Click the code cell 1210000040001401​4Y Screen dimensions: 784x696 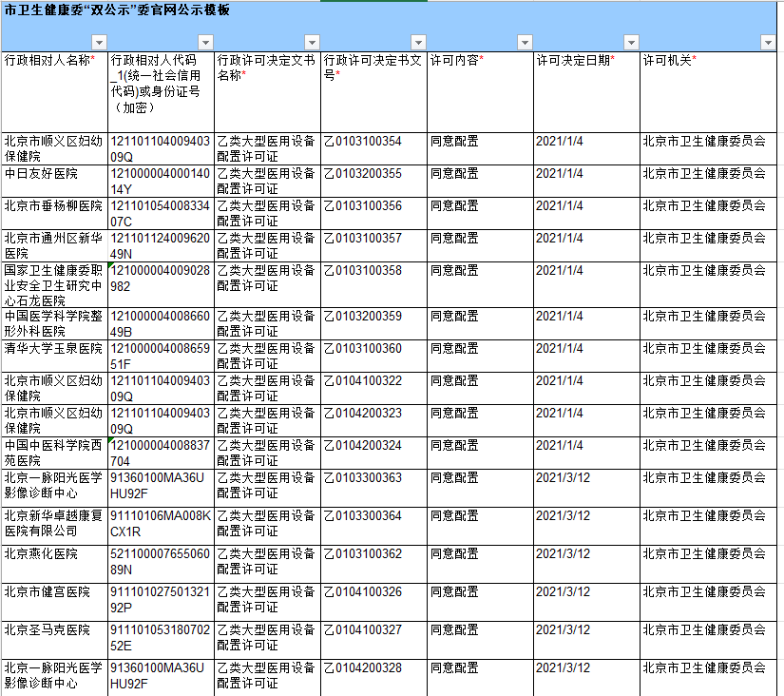point(161,181)
